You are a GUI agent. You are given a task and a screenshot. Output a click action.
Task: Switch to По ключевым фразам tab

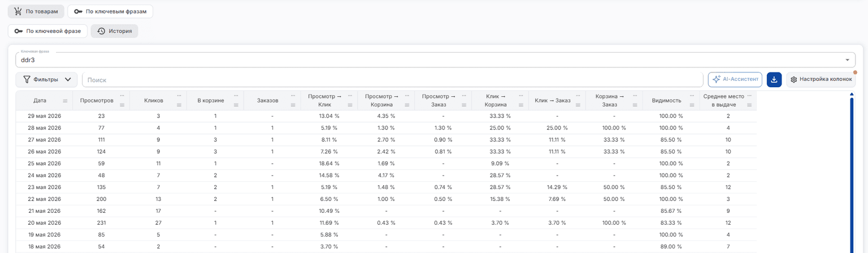point(110,11)
